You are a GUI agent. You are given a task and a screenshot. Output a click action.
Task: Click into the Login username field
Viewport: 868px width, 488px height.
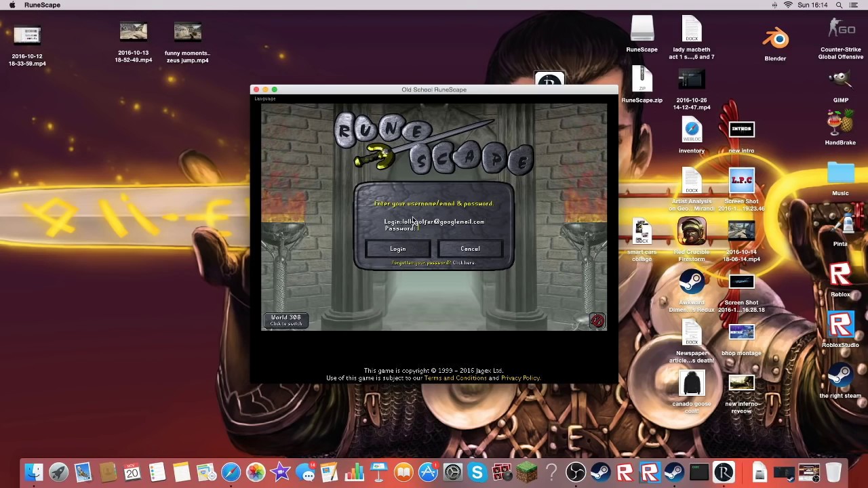434,222
